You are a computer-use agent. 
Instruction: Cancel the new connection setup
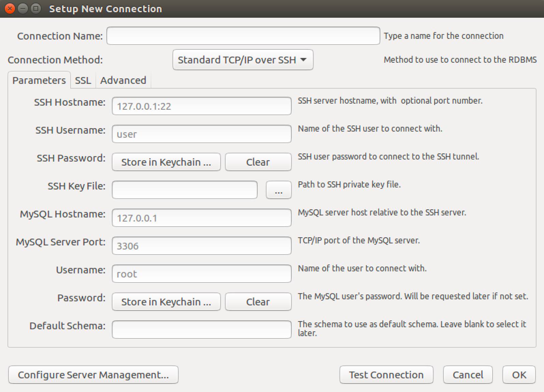[468, 375]
